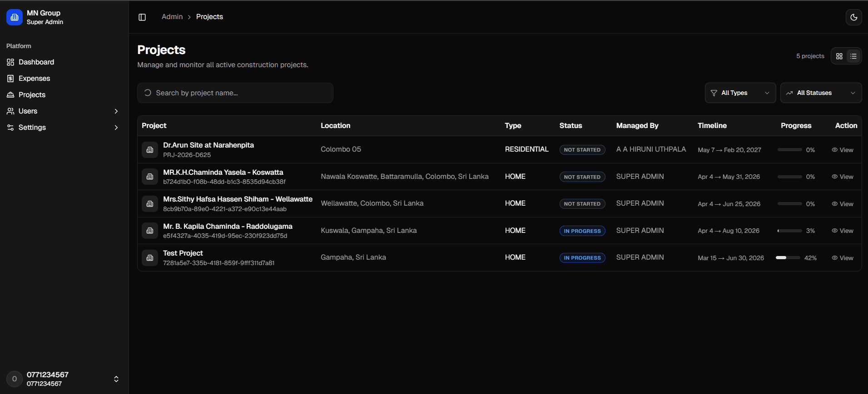View the Mrs.Sithy Hafsa Hassen Shiham project
This screenshot has height=394, width=868.
(843, 204)
